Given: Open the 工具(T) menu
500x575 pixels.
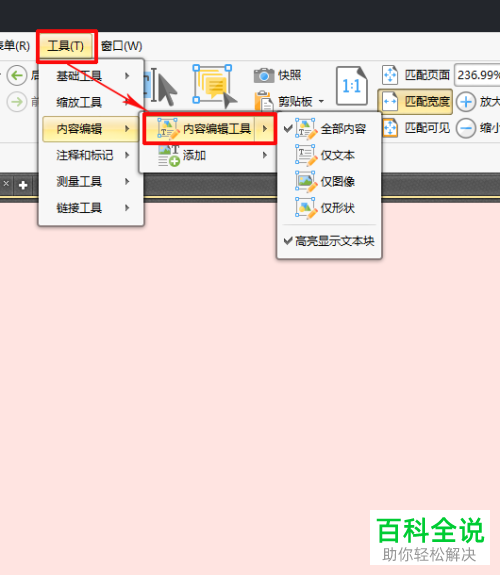Looking at the screenshot, I should tap(66, 46).
